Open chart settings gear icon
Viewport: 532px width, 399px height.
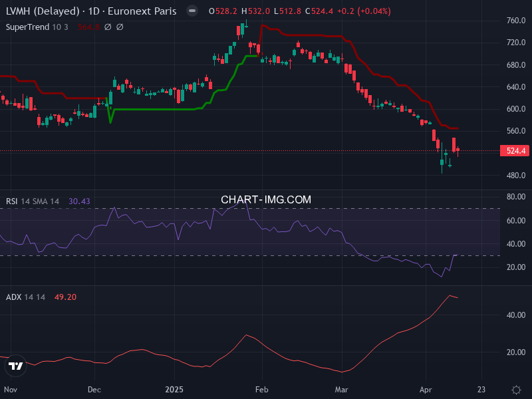pos(516,390)
